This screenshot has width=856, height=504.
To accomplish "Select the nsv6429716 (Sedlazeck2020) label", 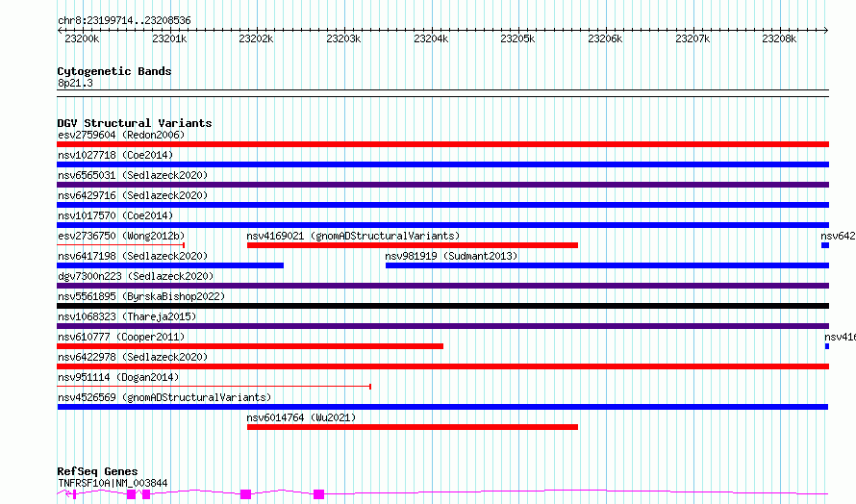I will click(133, 195).
